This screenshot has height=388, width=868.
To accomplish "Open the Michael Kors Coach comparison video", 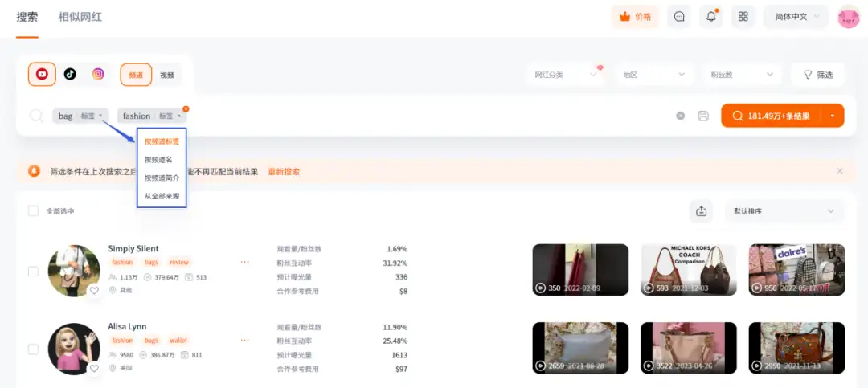I will coord(689,270).
